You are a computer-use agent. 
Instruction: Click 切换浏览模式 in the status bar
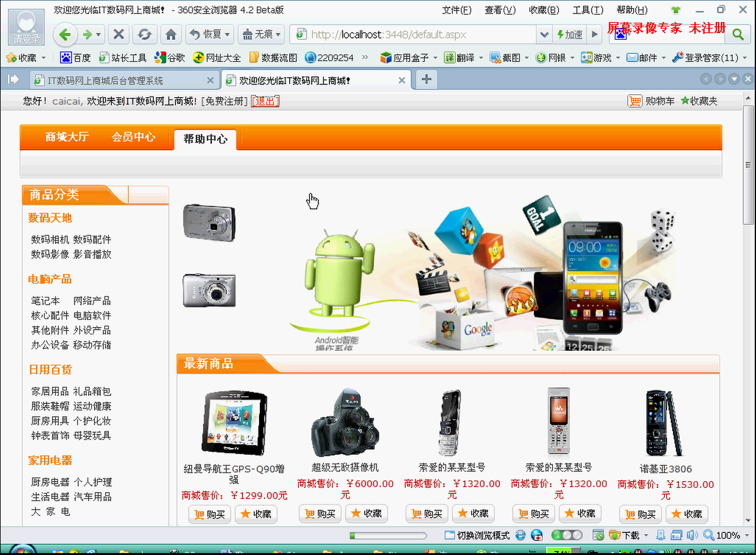point(477,535)
